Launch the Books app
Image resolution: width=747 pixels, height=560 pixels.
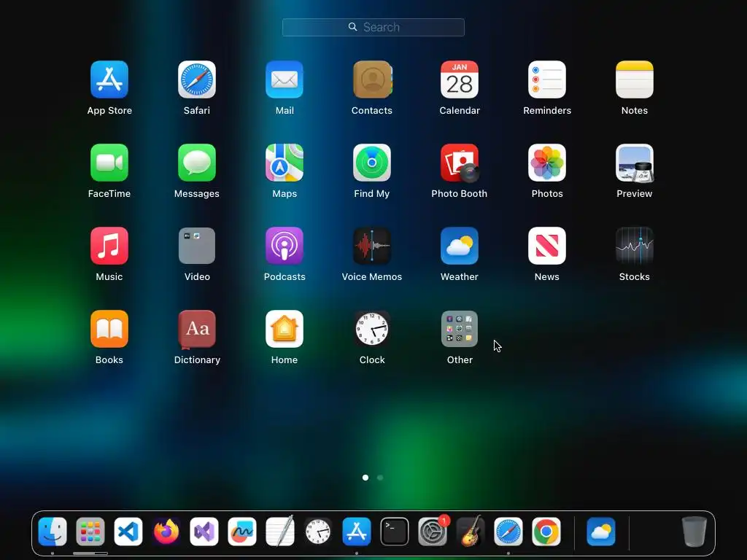click(x=109, y=329)
